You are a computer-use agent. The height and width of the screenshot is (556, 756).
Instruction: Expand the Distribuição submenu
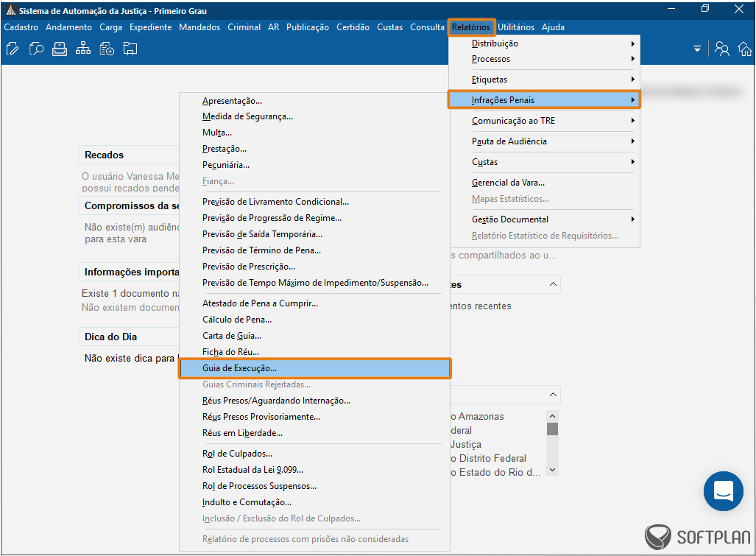(544, 43)
